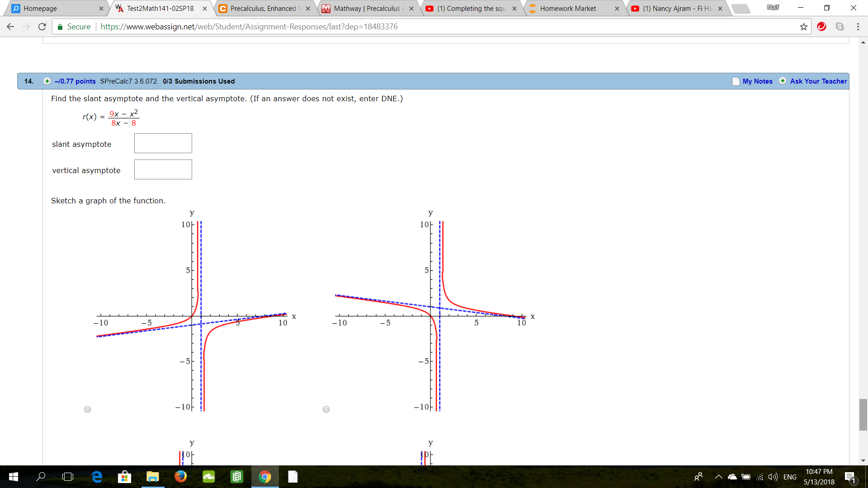This screenshot has width=868, height=488.
Task: Bookmark this page with the star icon
Action: click(x=803, y=27)
